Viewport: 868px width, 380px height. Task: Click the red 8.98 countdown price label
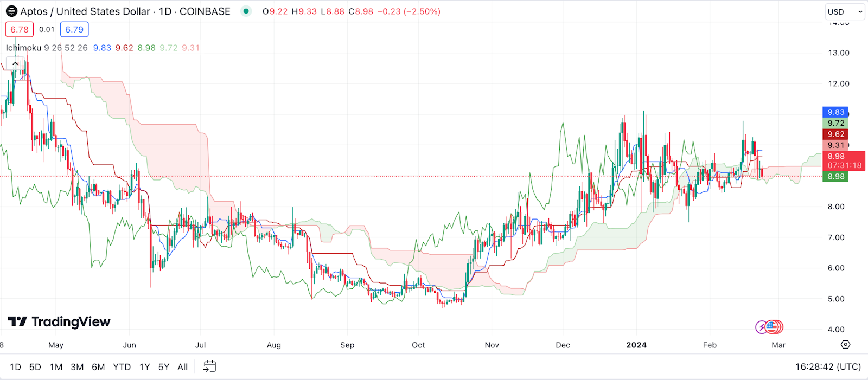(x=844, y=160)
